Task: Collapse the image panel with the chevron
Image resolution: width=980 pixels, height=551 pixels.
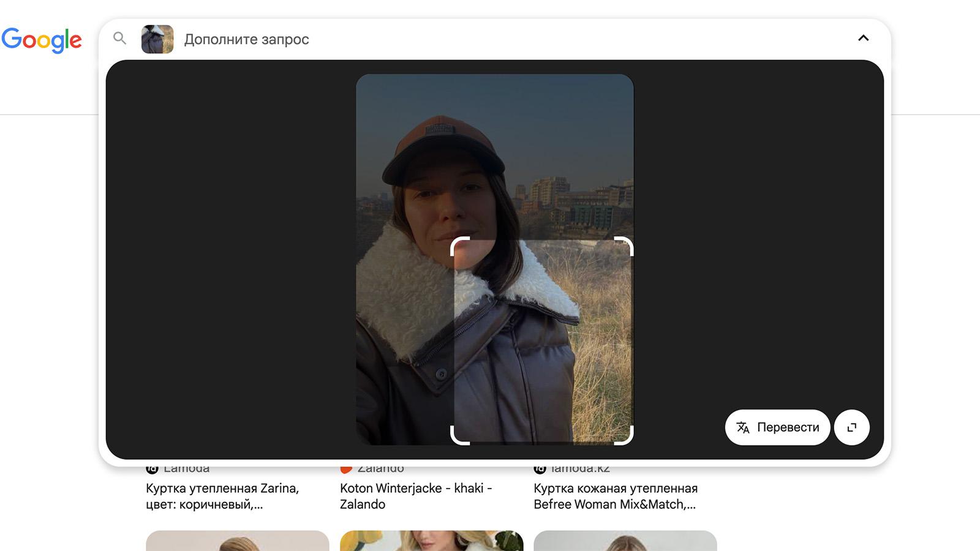Action: pyautogui.click(x=864, y=38)
